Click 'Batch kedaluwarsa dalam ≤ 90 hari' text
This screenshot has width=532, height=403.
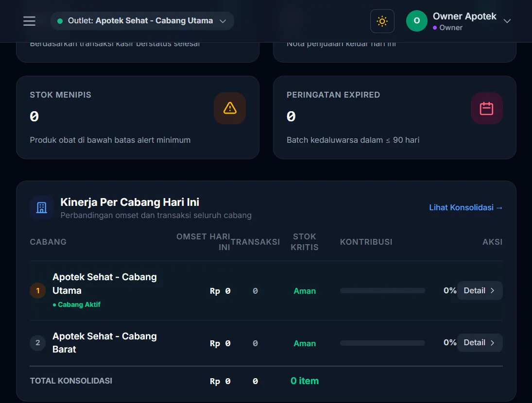click(x=353, y=140)
